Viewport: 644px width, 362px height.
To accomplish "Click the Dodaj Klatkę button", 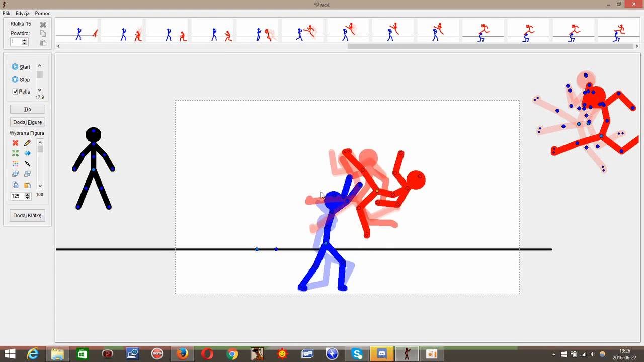I will click(28, 215).
